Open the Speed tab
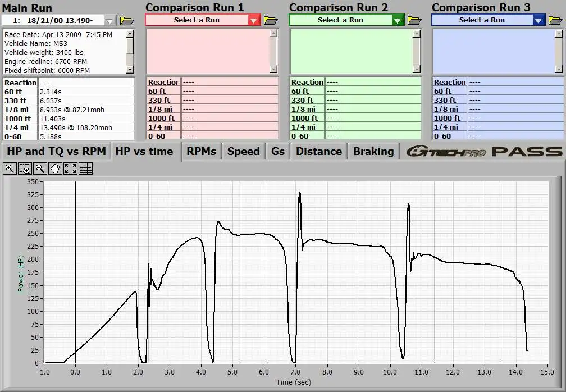This screenshot has height=392, width=566. [x=243, y=152]
